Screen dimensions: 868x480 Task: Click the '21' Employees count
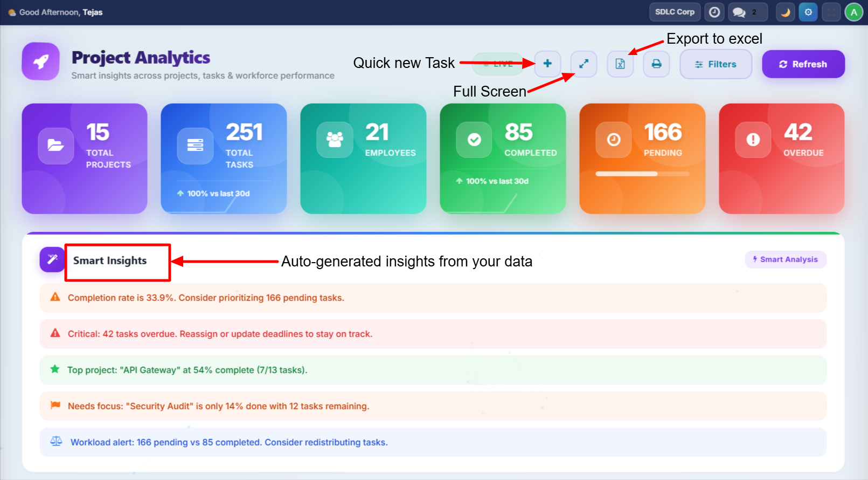point(377,132)
